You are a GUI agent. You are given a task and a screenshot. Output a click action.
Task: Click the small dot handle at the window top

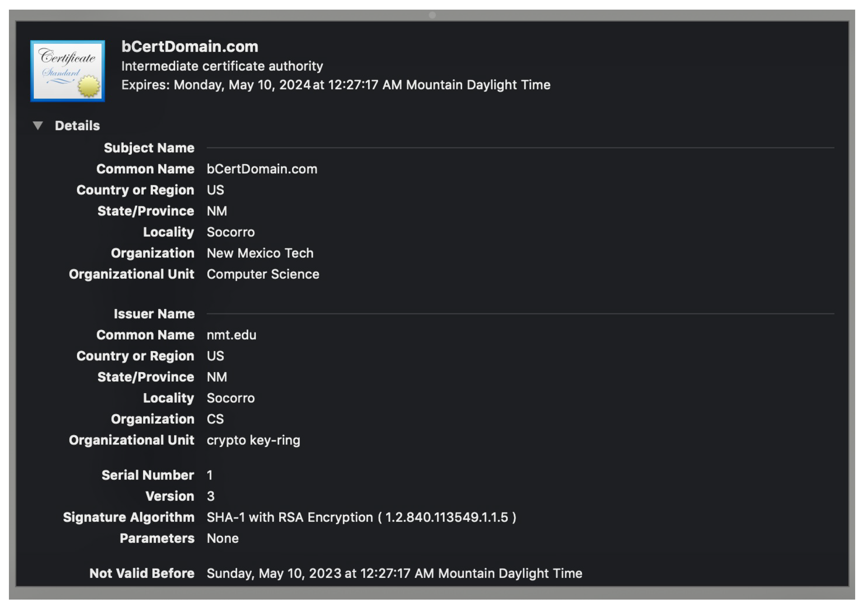tap(433, 15)
